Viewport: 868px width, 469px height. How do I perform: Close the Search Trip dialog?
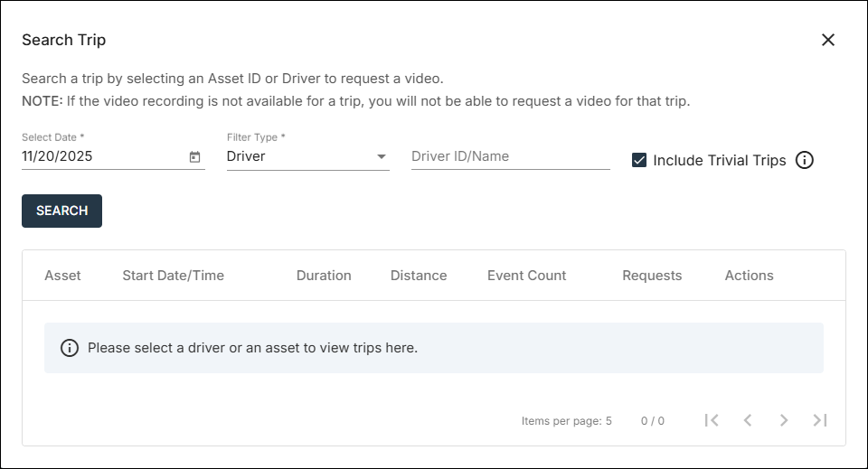coord(828,40)
